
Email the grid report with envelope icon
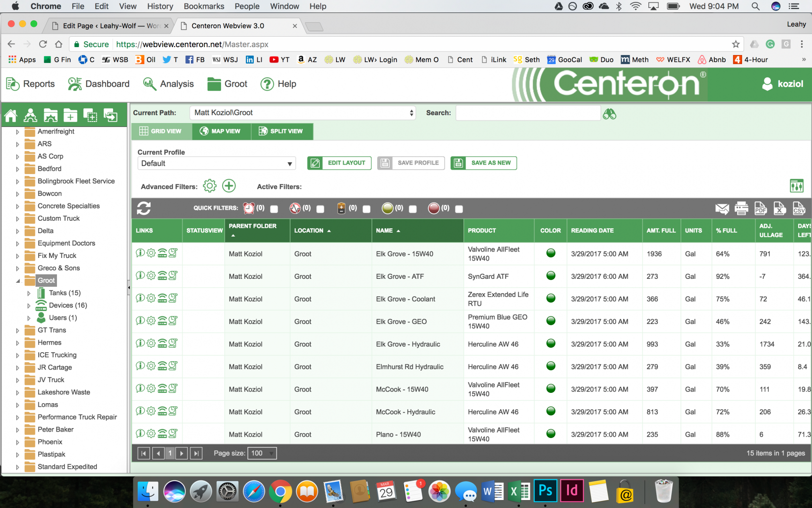(x=722, y=209)
